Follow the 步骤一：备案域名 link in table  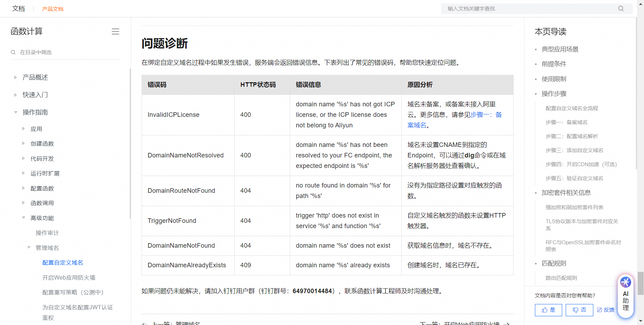[455, 120]
